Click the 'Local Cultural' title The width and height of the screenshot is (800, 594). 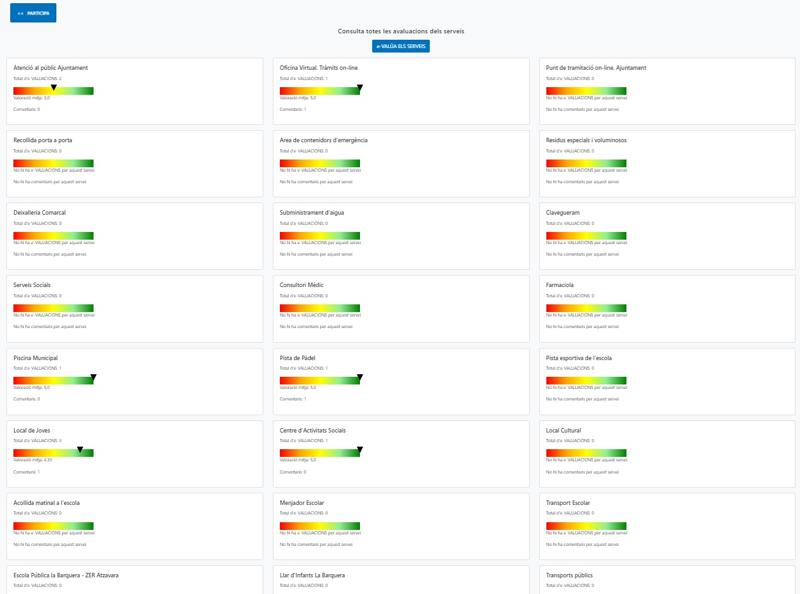[564, 431]
